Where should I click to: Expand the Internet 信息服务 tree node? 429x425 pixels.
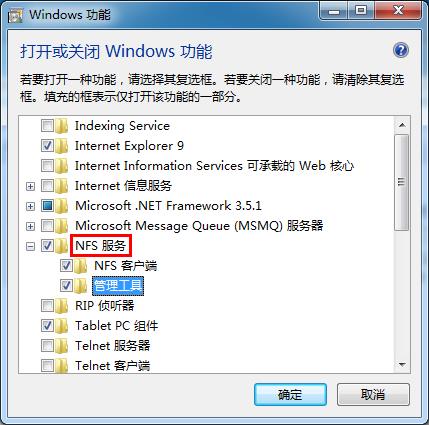(x=30, y=186)
